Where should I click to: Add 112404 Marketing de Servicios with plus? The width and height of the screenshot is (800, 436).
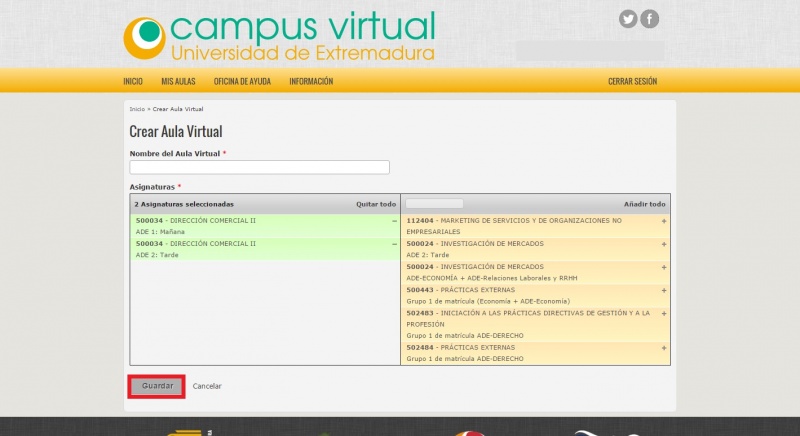tap(663, 220)
